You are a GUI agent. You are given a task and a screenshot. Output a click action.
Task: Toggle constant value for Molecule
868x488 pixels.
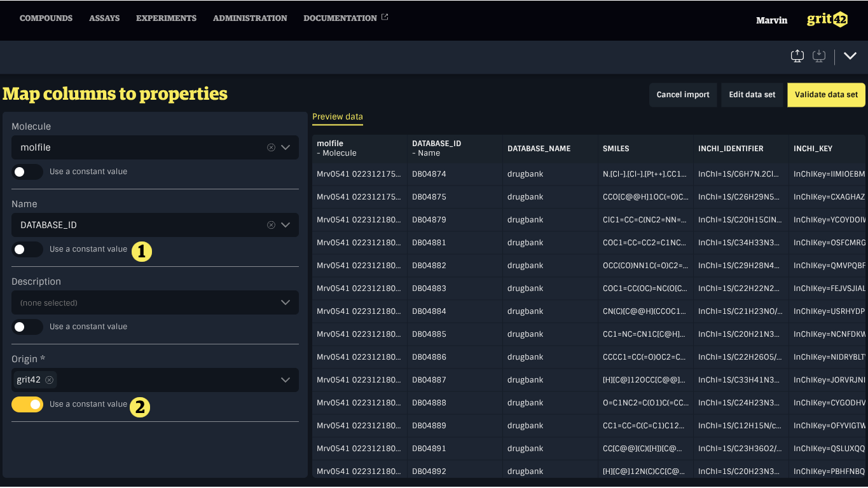pyautogui.click(x=27, y=172)
